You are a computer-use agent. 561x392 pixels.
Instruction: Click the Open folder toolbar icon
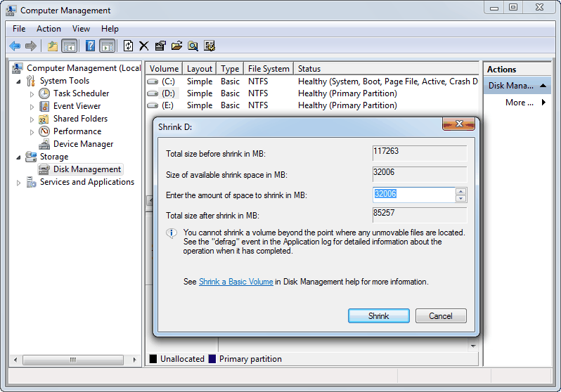coord(176,46)
